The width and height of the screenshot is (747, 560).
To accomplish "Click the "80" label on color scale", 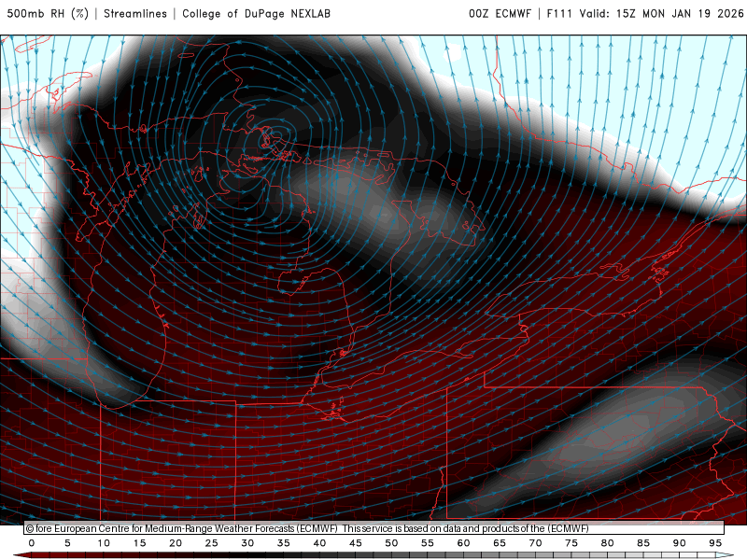I will 608,543.
